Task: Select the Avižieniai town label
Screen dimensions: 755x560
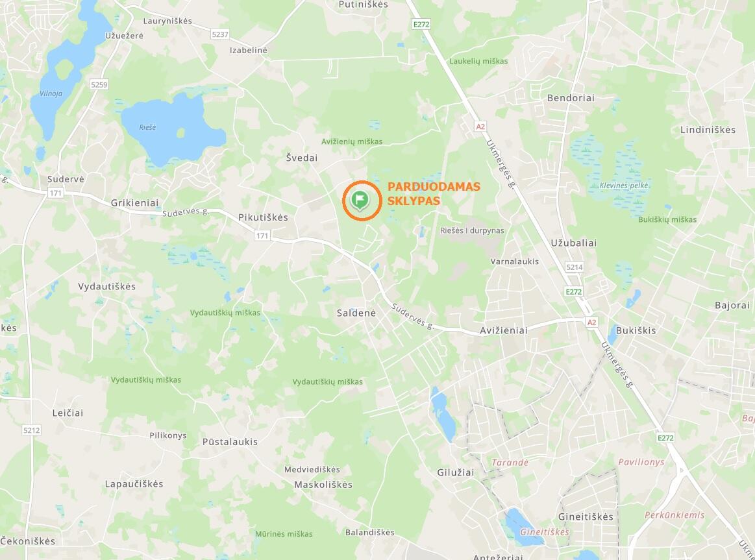Action: click(504, 330)
